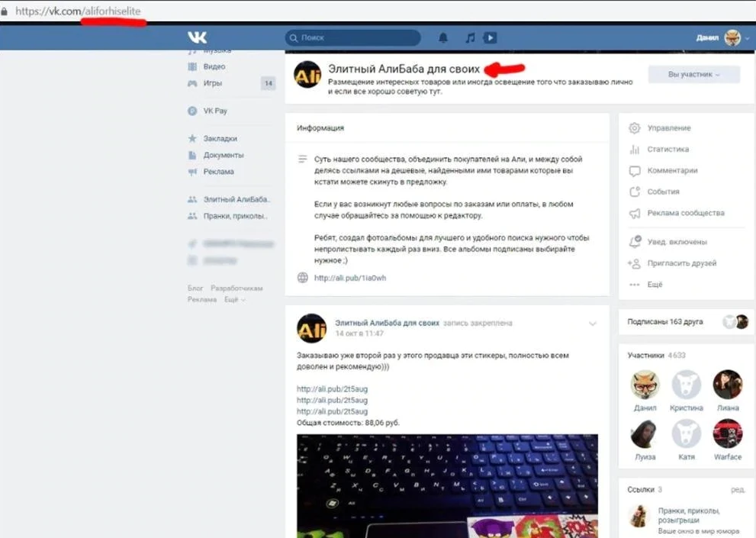Open Закладки bookmarks in sidebar
The image size is (756, 538).
[x=220, y=138]
